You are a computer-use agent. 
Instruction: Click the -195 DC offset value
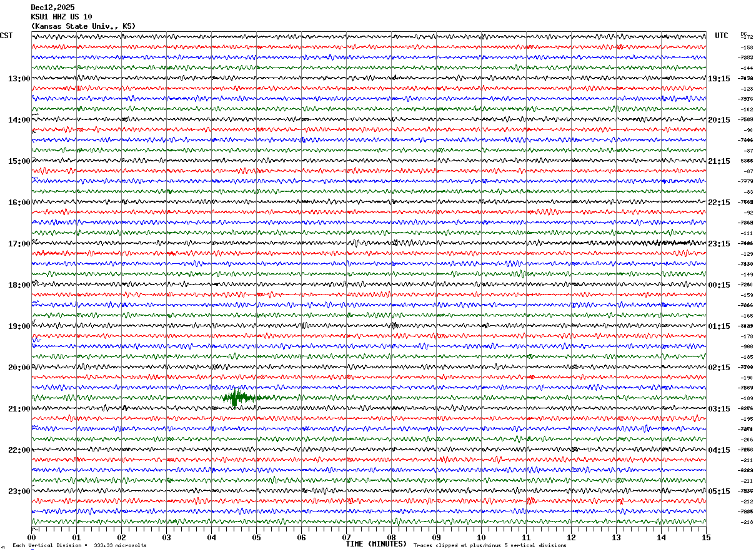point(747,419)
